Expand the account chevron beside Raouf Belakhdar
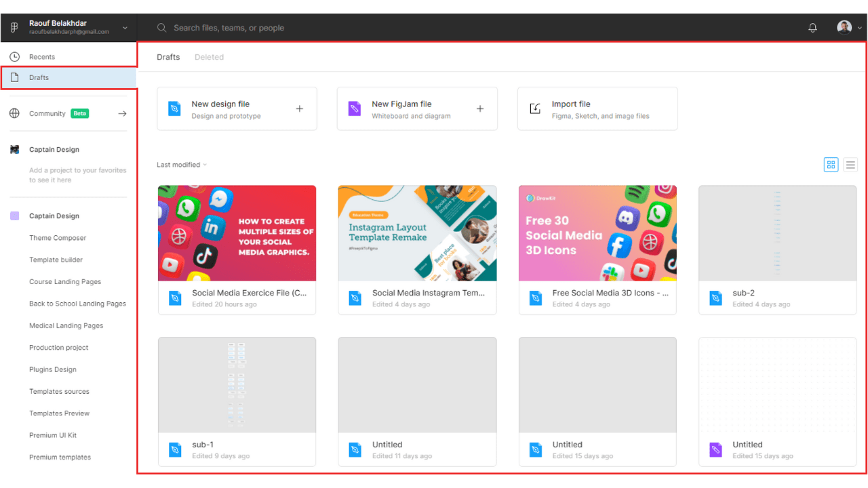Image resolution: width=868 pixels, height=488 pixels. click(x=125, y=27)
